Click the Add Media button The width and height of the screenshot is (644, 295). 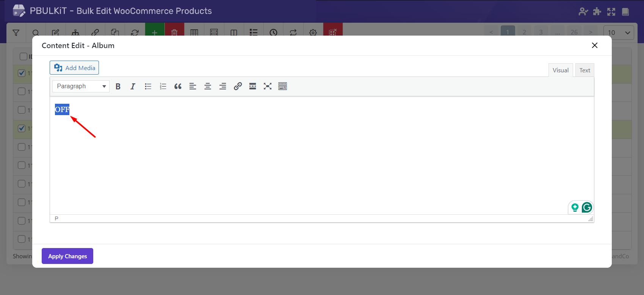(x=74, y=68)
